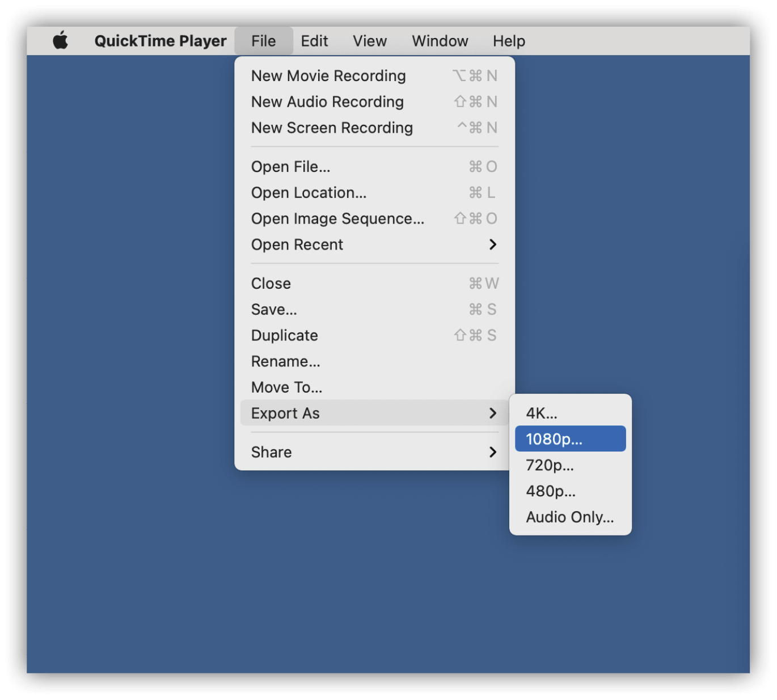Choose Open Image Sequence...

pyautogui.click(x=374, y=218)
